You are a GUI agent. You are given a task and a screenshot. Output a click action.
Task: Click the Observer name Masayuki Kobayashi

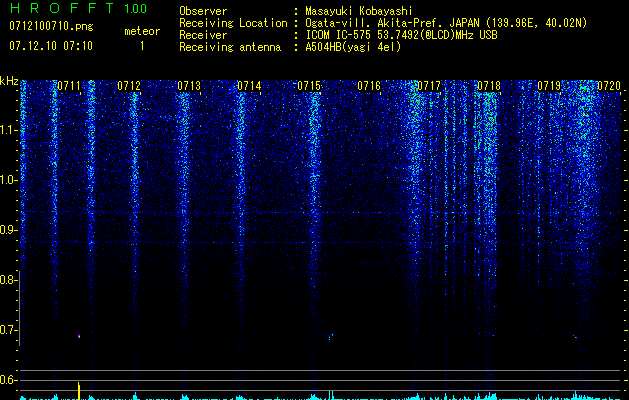tap(358, 11)
